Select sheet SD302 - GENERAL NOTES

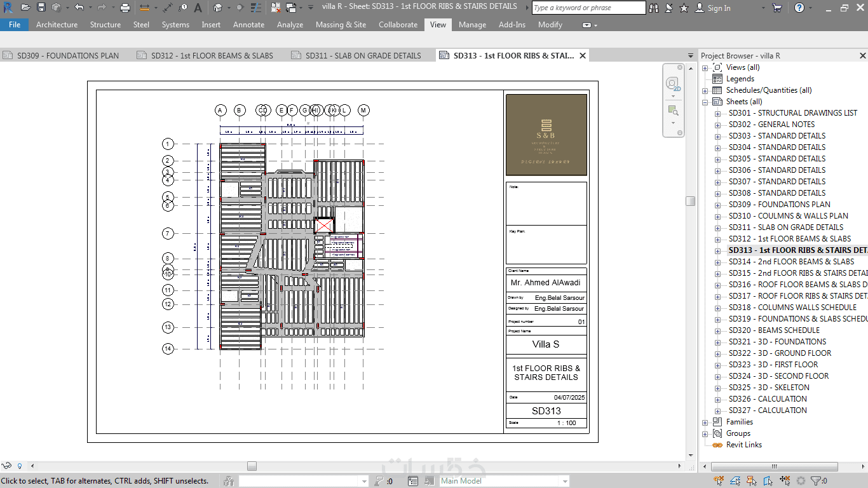771,125
